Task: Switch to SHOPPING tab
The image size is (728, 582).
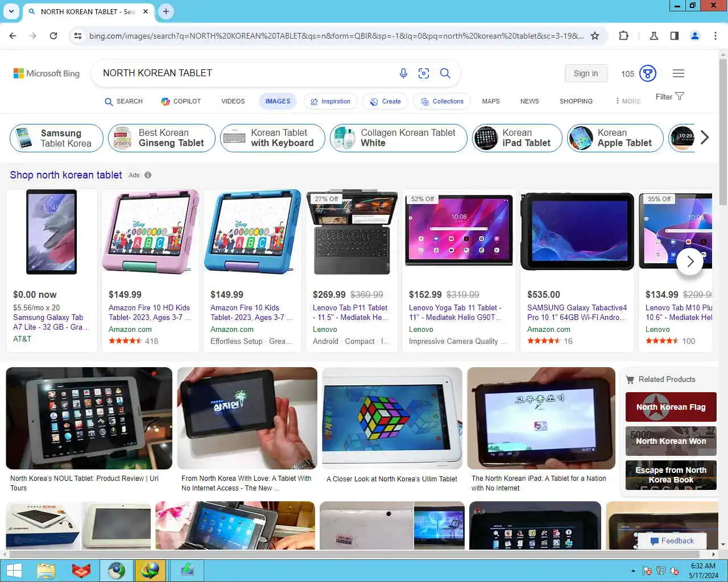Action: pyautogui.click(x=576, y=101)
